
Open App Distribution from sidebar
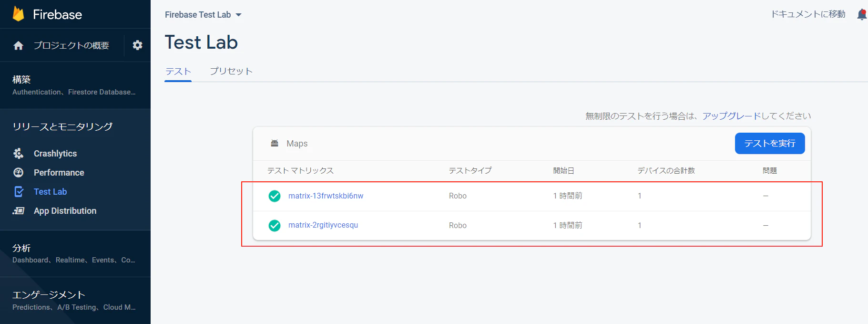click(x=65, y=210)
